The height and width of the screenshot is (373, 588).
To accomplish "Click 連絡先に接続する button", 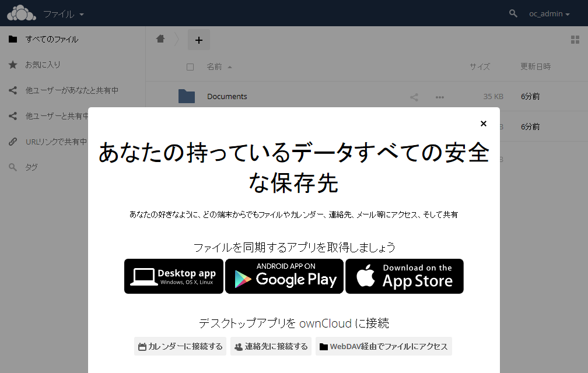I will point(271,346).
